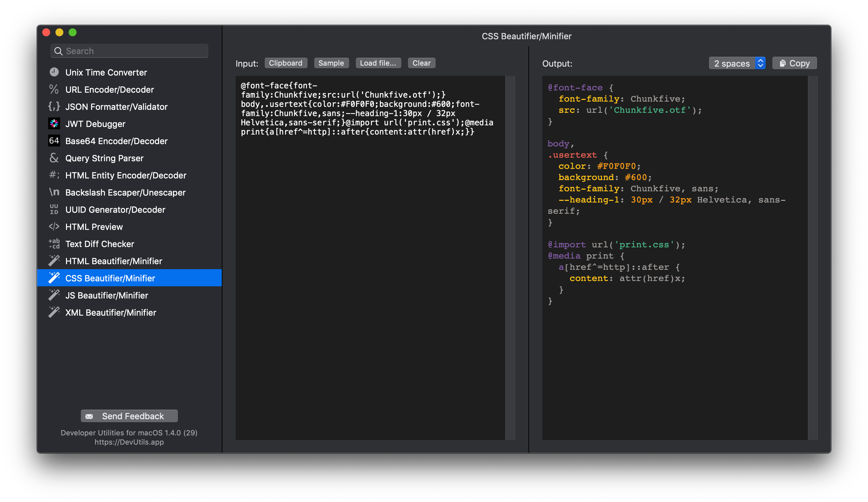Select HTML Entity Encoder/Decoder in sidebar
Viewport: 868px width, 502px height.
click(x=126, y=175)
